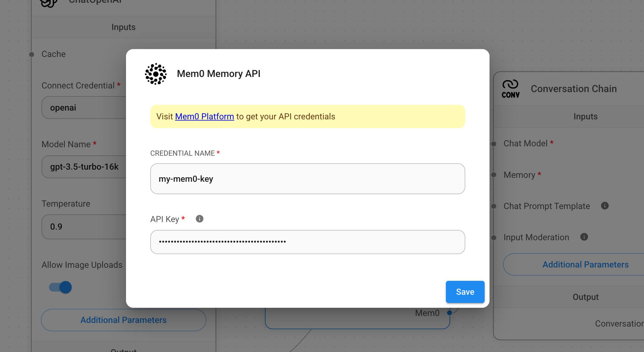This screenshot has height=352, width=644.
Task: Click the Inputs header on ChatOpenAI node
Action: (123, 27)
